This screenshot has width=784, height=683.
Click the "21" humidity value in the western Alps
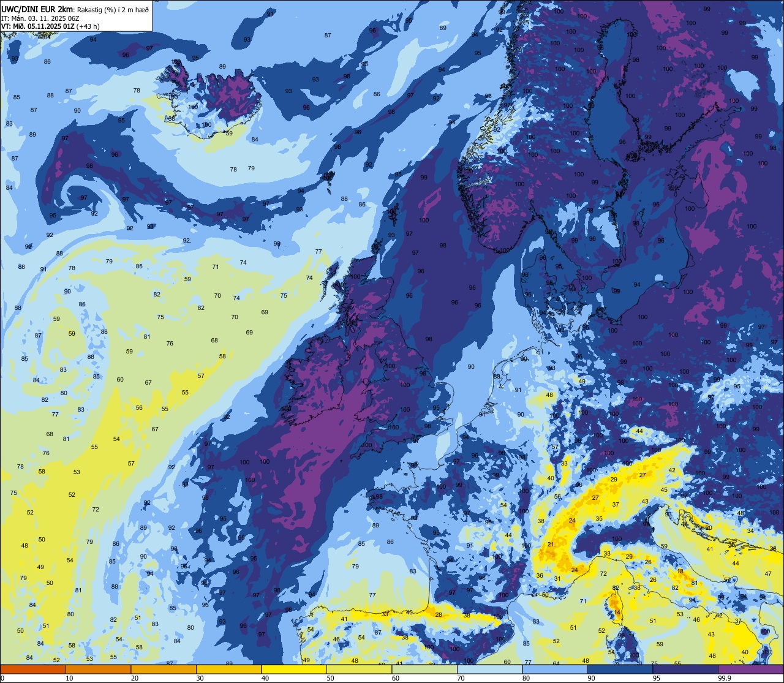click(x=551, y=545)
